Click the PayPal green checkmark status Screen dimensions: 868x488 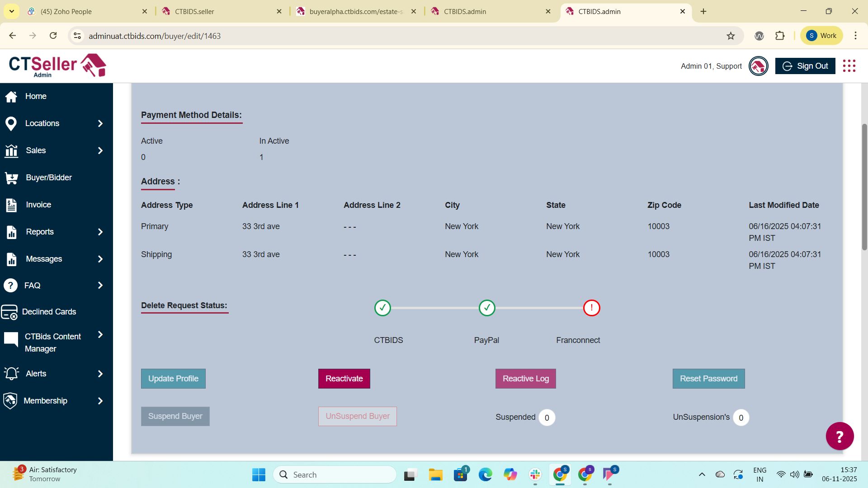point(487,308)
